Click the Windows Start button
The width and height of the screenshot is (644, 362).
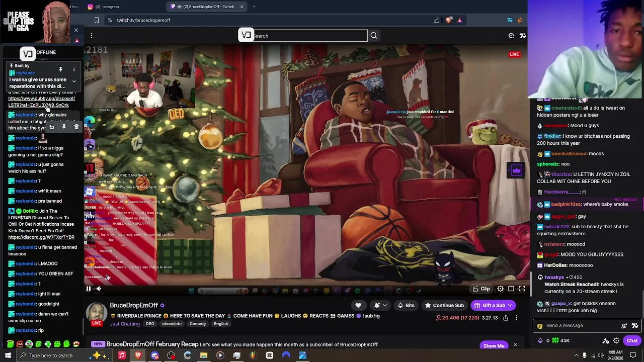pyautogui.click(x=8, y=355)
